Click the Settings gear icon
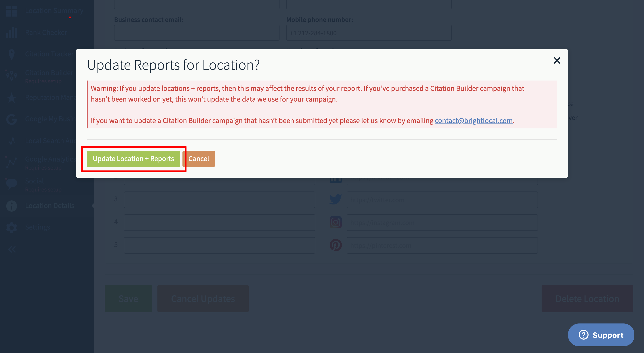The width and height of the screenshot is (644, 353). point(11,228)
